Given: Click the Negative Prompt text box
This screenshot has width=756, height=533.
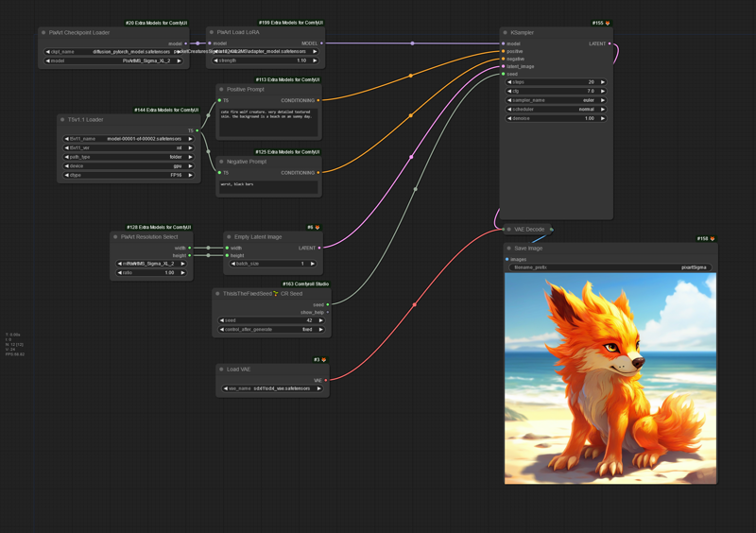Looking at the screenshot, I should pos(268,188).
